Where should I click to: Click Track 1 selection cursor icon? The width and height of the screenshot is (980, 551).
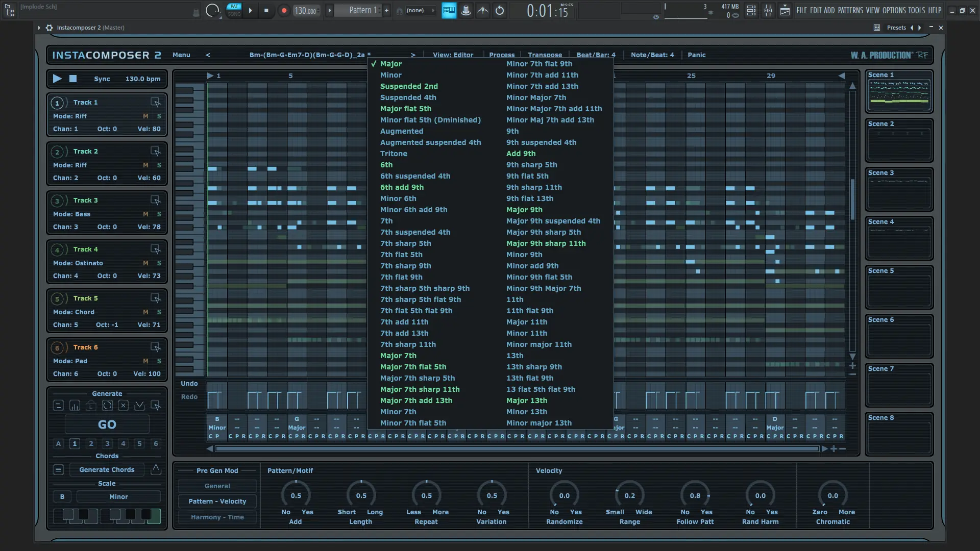(156, 103)
